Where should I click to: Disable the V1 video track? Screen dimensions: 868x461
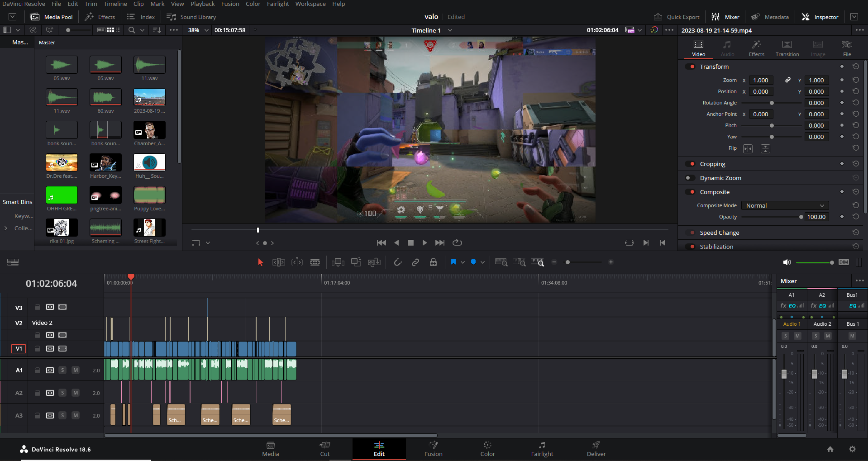tap(62, 349)
